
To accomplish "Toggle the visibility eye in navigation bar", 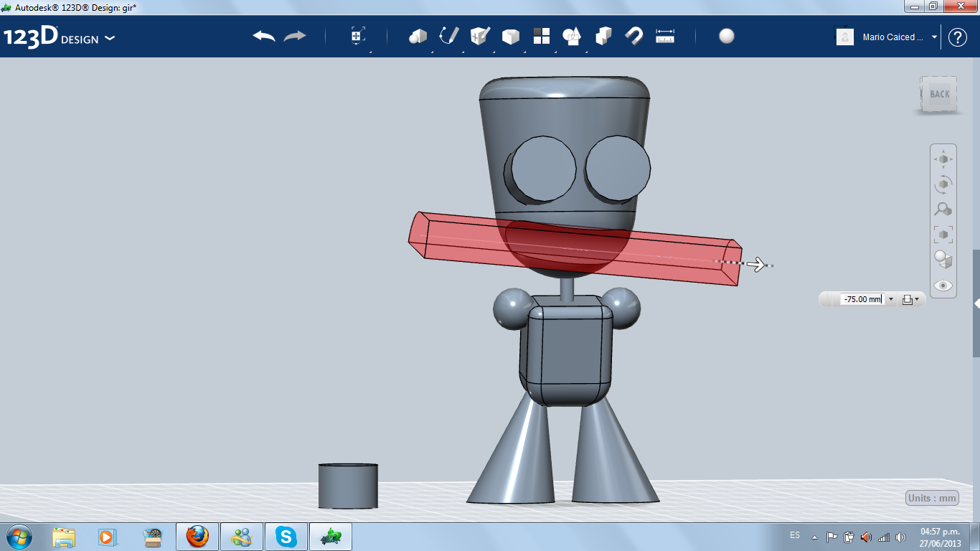I will (943, 286).
